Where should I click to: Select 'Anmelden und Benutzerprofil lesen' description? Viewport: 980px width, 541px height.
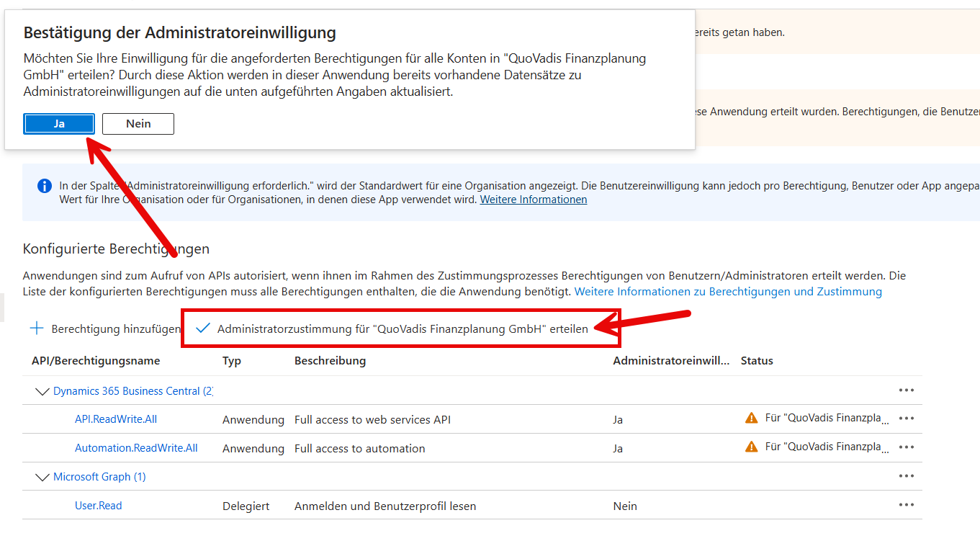385,506
